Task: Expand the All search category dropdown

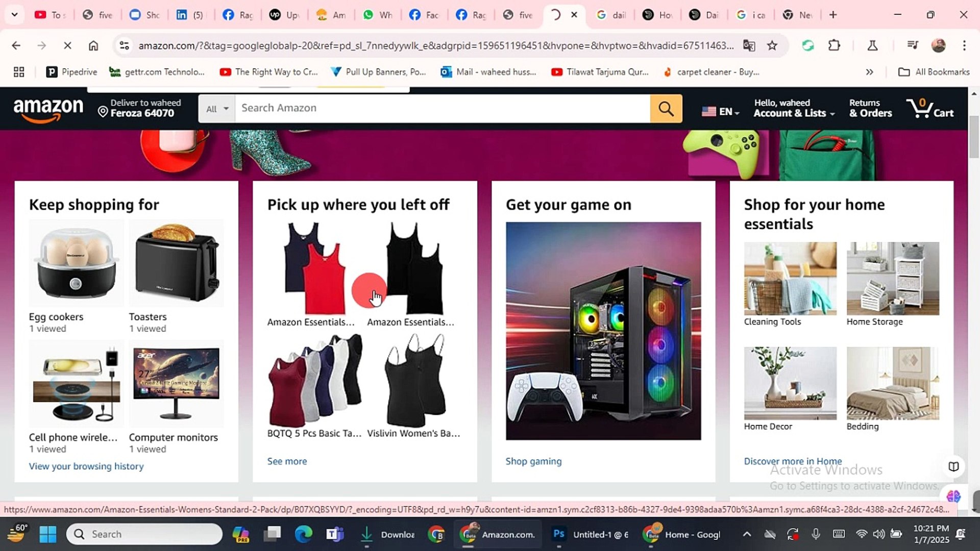Action: (x=216, y=108)
